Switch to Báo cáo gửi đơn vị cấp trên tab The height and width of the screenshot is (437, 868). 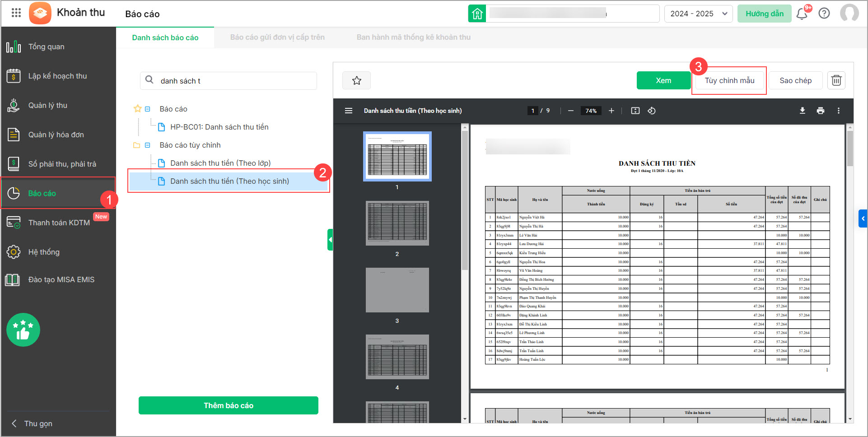click(277, 37)
